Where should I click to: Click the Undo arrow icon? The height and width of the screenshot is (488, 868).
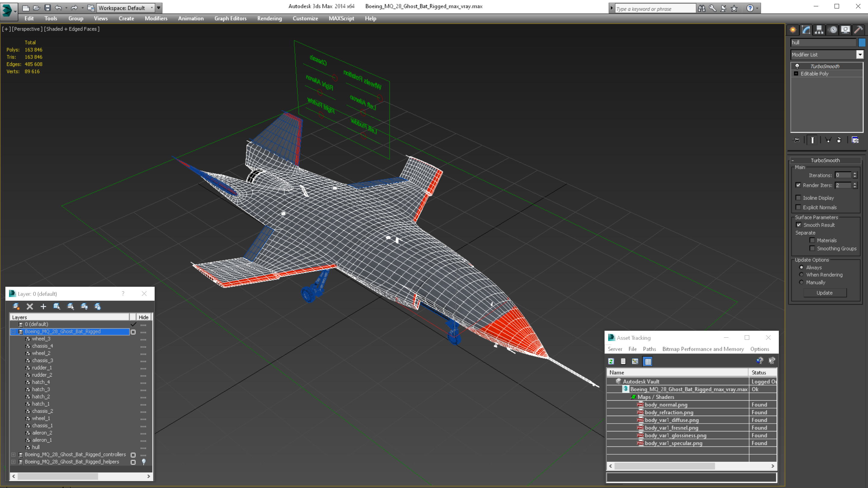tap(58, 8)
